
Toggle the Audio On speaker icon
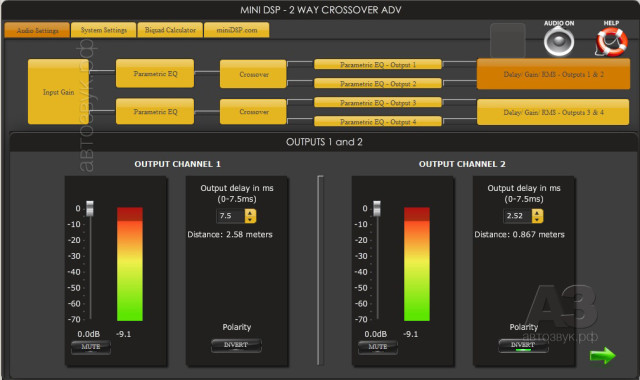pyautogui.click(x=559, y=42)
